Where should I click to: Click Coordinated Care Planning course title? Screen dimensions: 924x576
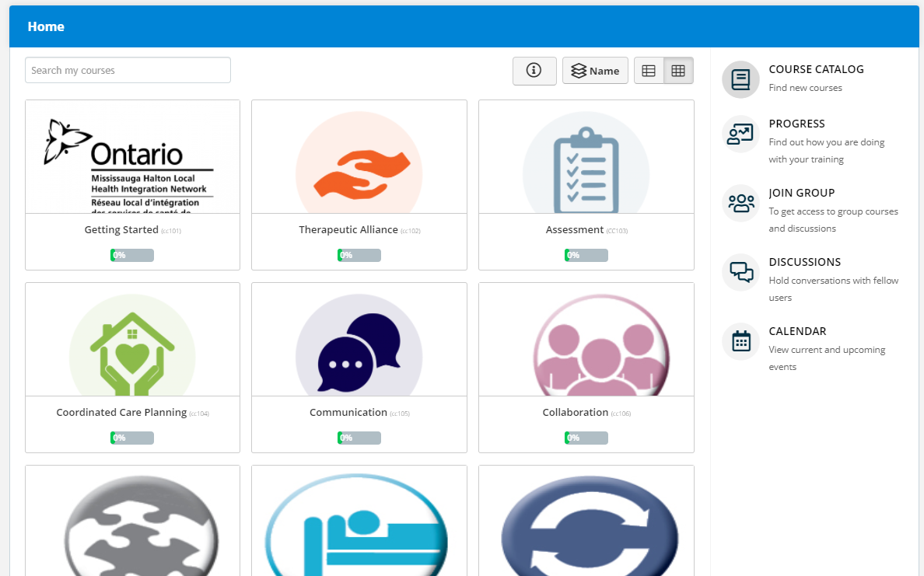[x=121, y=412]
